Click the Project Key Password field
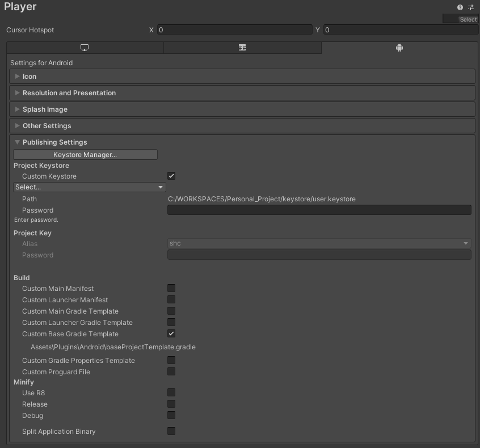Screen dimensions: 480x448 (319, 255)
